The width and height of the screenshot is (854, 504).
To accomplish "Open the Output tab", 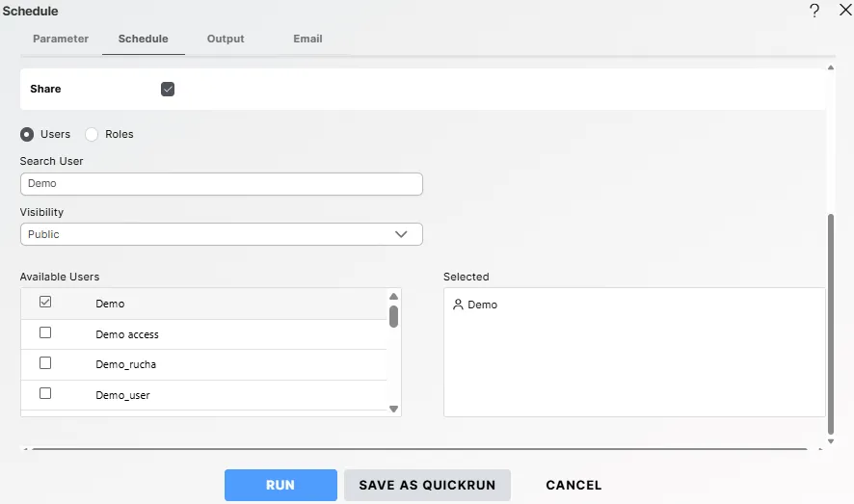I will [x=226, y=40].
